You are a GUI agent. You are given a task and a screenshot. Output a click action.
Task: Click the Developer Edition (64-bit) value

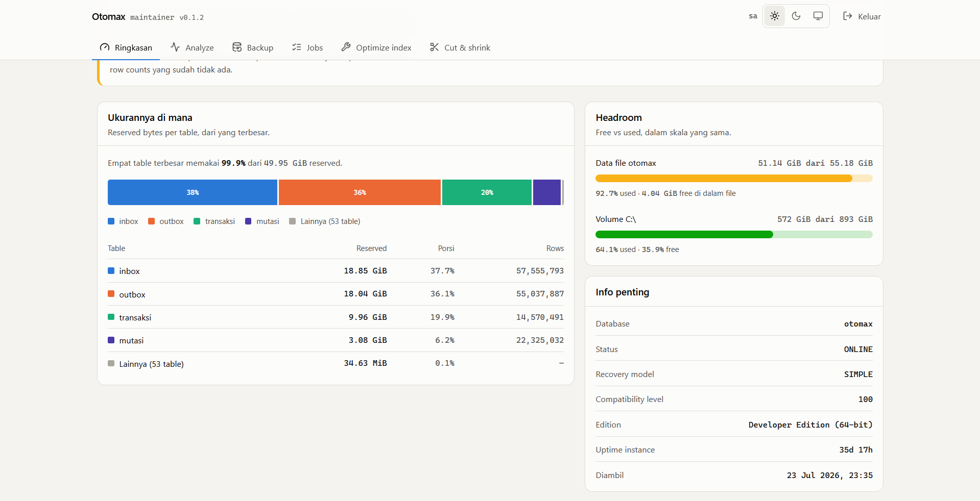pyautogui.click(x=810, y=425)
